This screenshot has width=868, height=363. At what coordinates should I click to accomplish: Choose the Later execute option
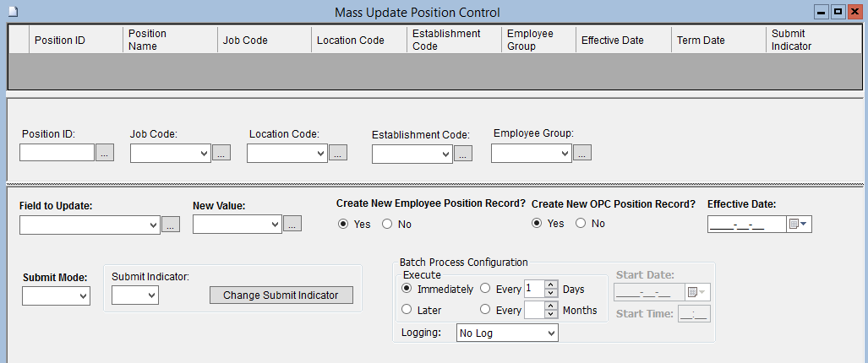tap(407, 310)
